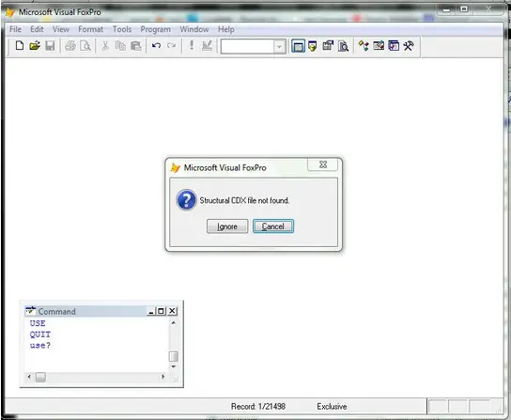511x420 pixels.
Task: Click the Modify Form icon
Action: [x=207, y=46]
